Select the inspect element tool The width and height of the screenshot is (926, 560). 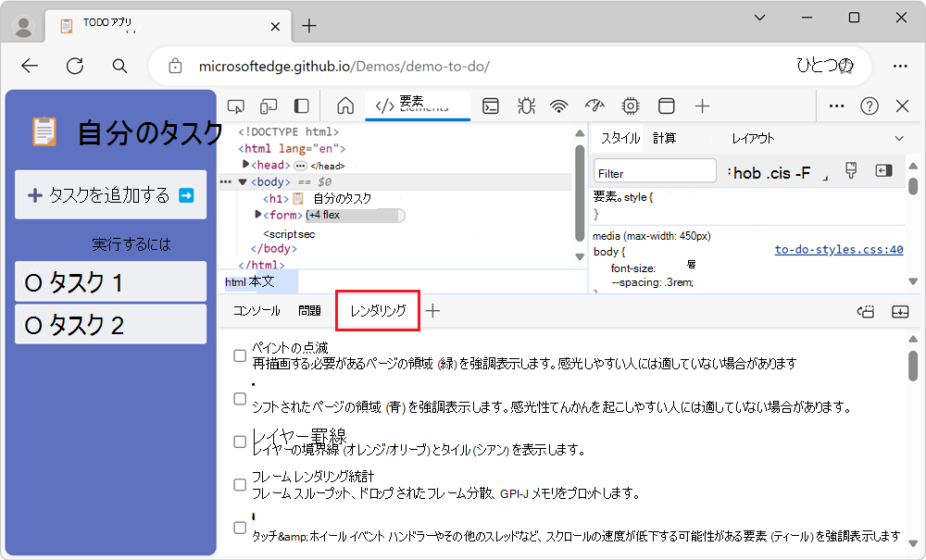coord(238,106)
